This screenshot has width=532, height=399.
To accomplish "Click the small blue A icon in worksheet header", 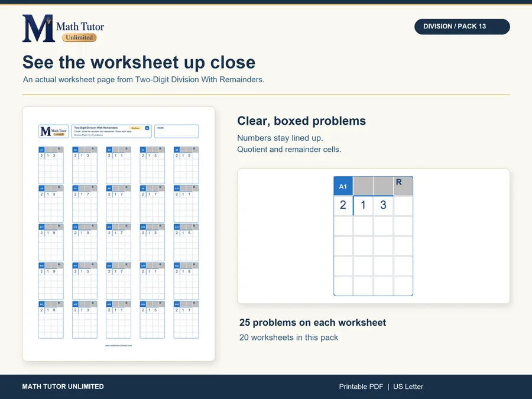I will click(147, 128).
